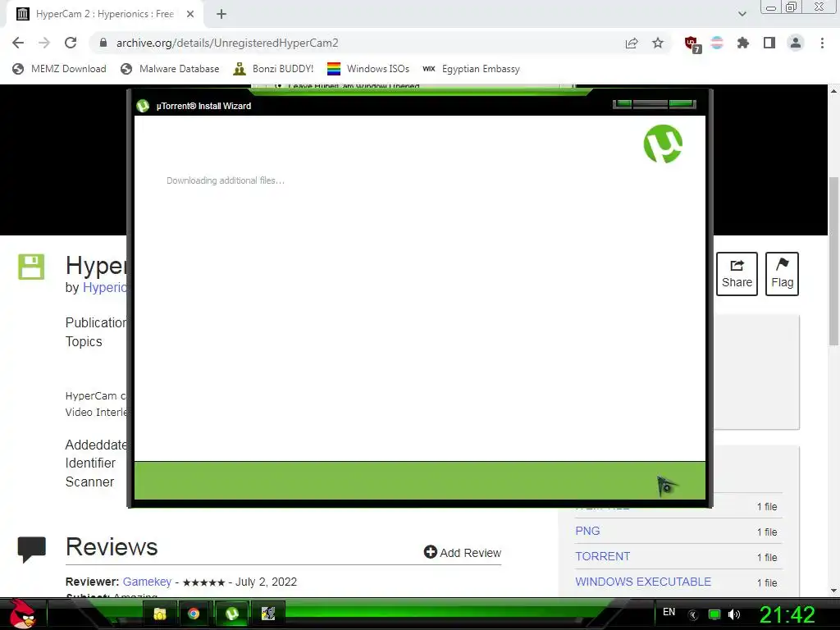Image resolution: width=840 pixels, height=630 pixels.
Task: Click the scrollbar up arrow
Action: tap(833, 91)
